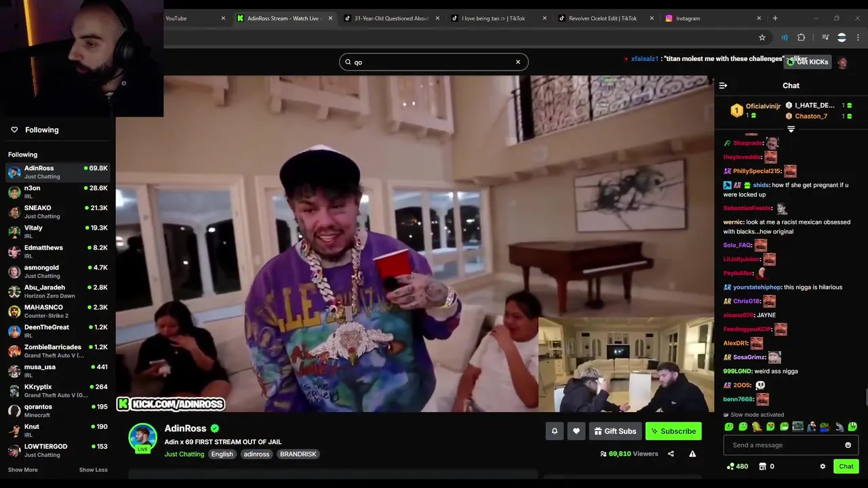Viewport: 868px width, 488px height.
Task: Share the stream
Action: [671, 454]
